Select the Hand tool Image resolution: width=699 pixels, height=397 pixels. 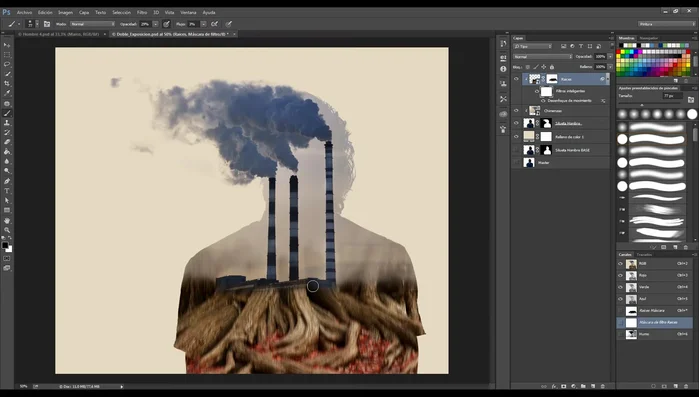[x=7, y=221]
